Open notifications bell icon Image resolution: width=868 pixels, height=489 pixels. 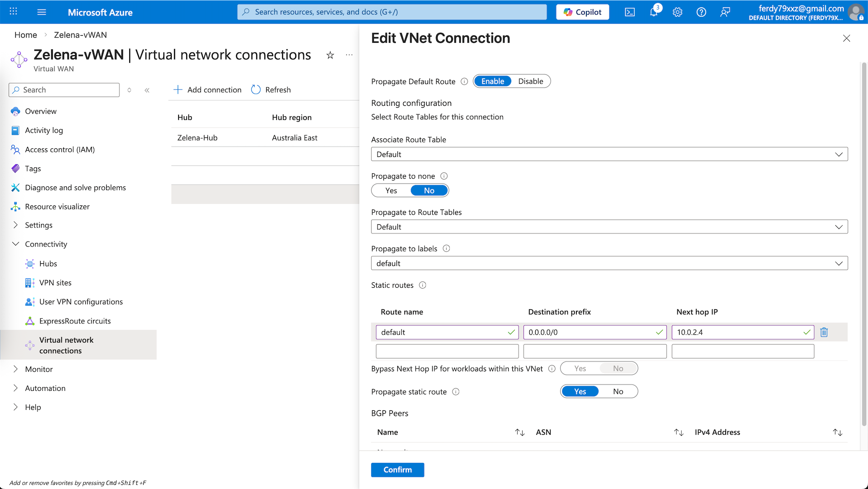click(654, 12)
